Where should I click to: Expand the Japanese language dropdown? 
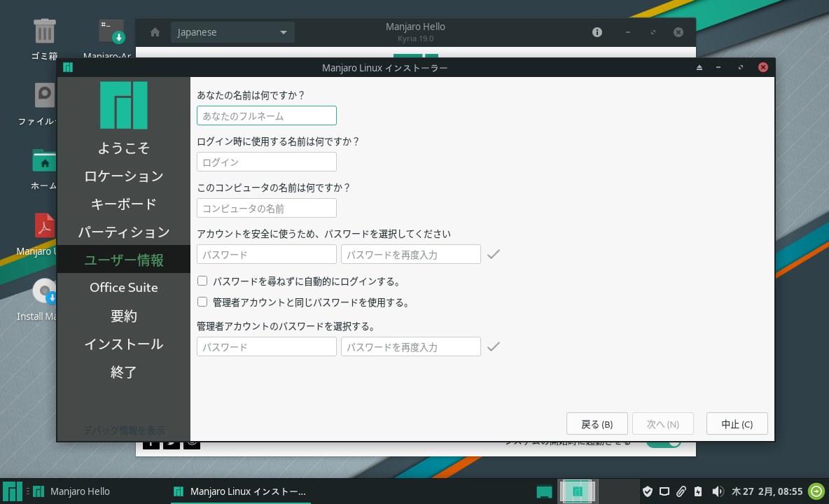coord(232,32)
